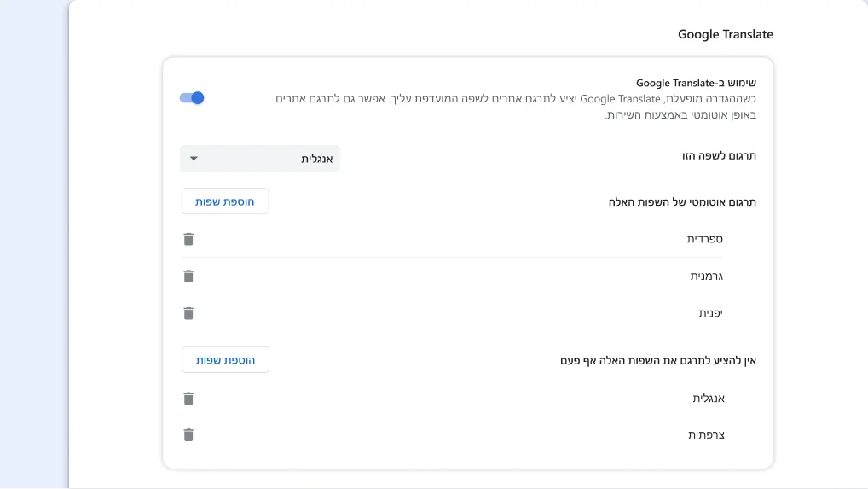Add languages to never-translate list
868x489 pixels.
225,359
